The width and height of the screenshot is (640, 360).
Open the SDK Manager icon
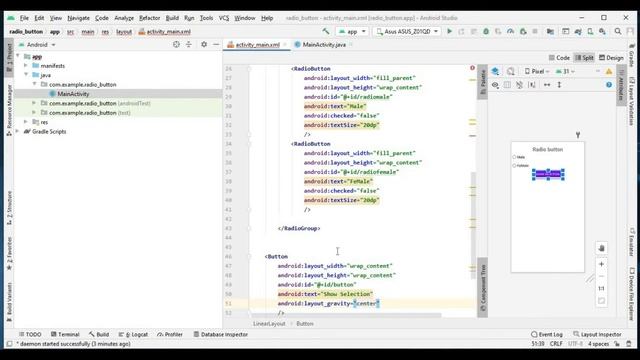click(x=602, y=31)
